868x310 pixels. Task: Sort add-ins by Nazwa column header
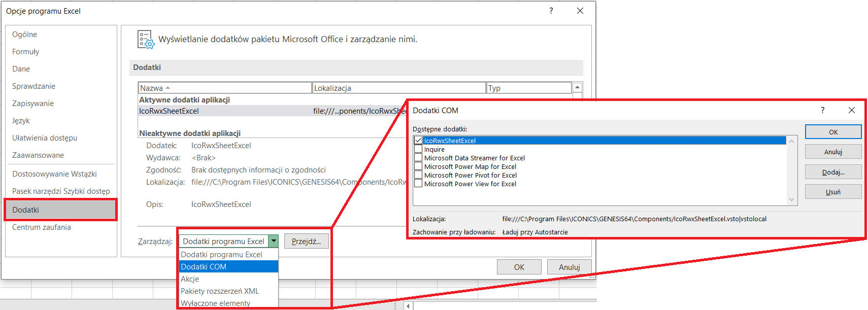[225, 88]
